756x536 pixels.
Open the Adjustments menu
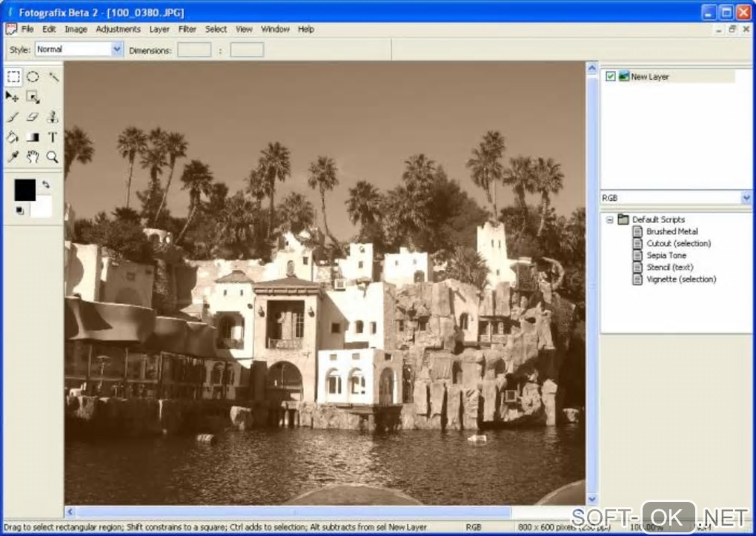[x=118, y=30]
